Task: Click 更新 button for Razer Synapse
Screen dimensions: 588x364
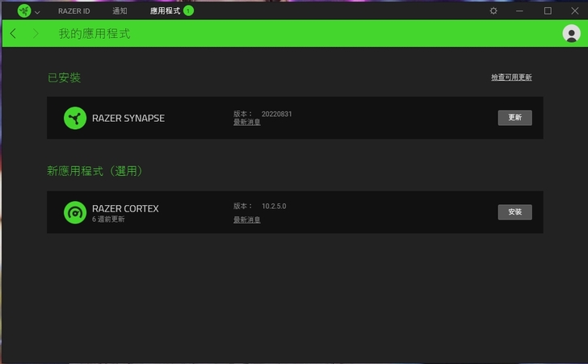Action: click(x=514, y=118)
